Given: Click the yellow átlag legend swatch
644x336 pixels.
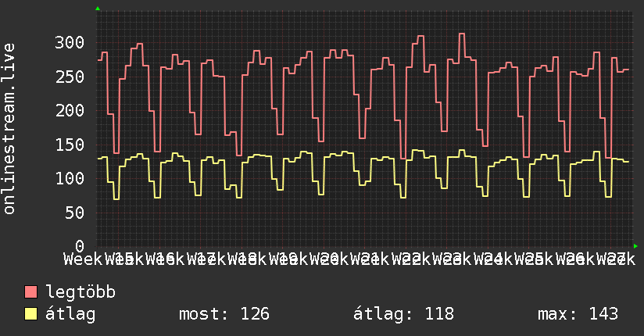Looking at the screenshot, I should click(x=30, y=314).
